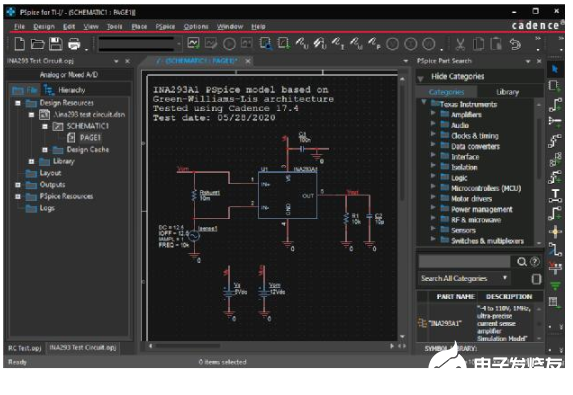Place a voltage level probe marker
Screen dimensions: 573x395
(x=302, y=44)
